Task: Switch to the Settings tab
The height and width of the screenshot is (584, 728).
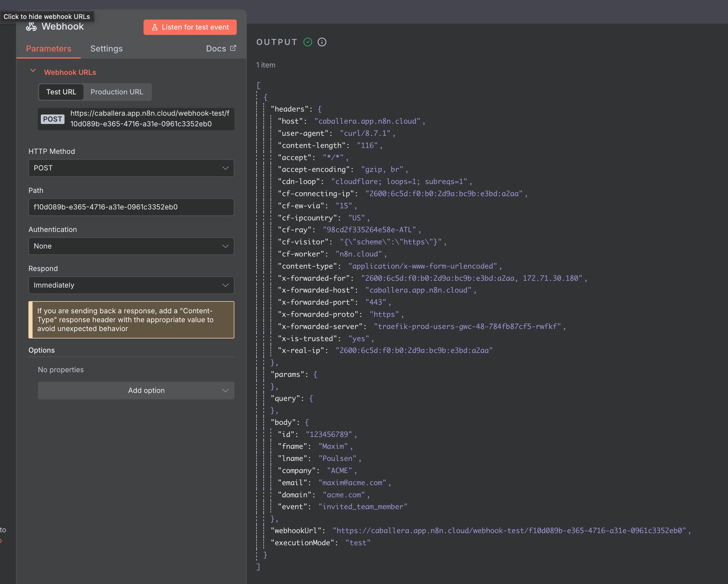Action: pyautogui.click(x=106, y=49)
